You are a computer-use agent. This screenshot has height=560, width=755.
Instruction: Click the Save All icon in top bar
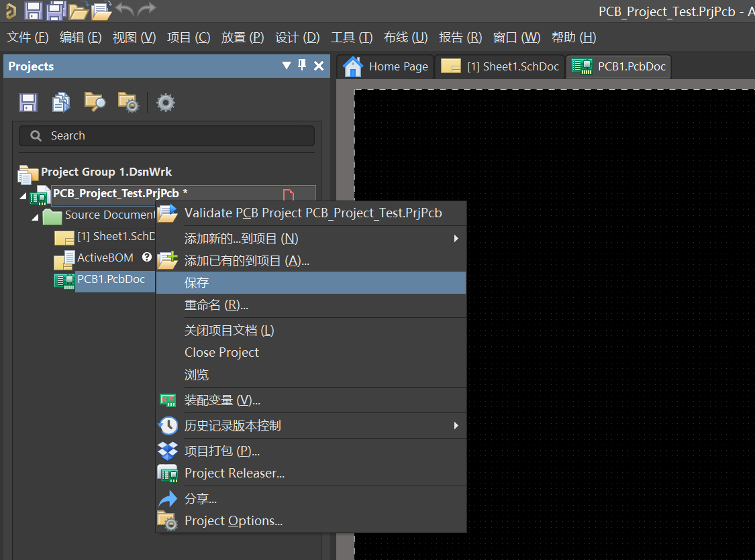pyautogui.click(x=56, y=10)
